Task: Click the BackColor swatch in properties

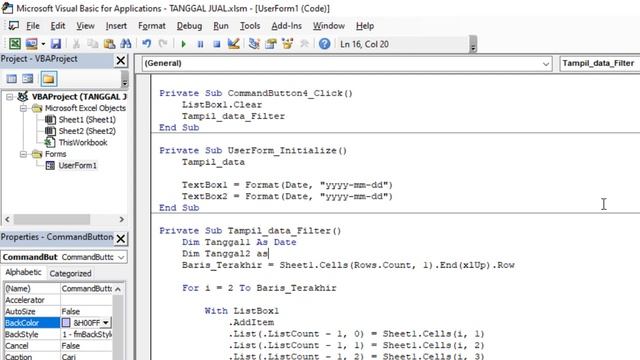Action: 66,323
